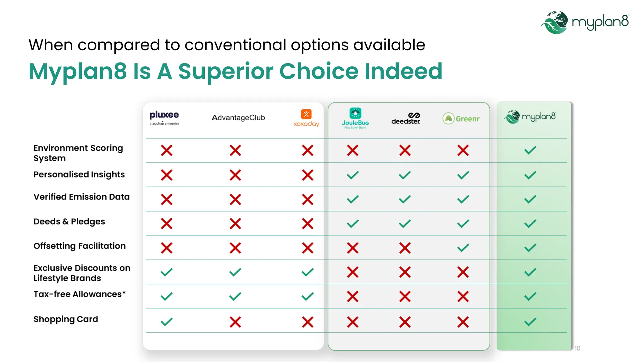The height and width of the screenshot is (362, 644).
Task: Click AdvantageClub's Shopping Card cross mark
Action: pos(235,322)
